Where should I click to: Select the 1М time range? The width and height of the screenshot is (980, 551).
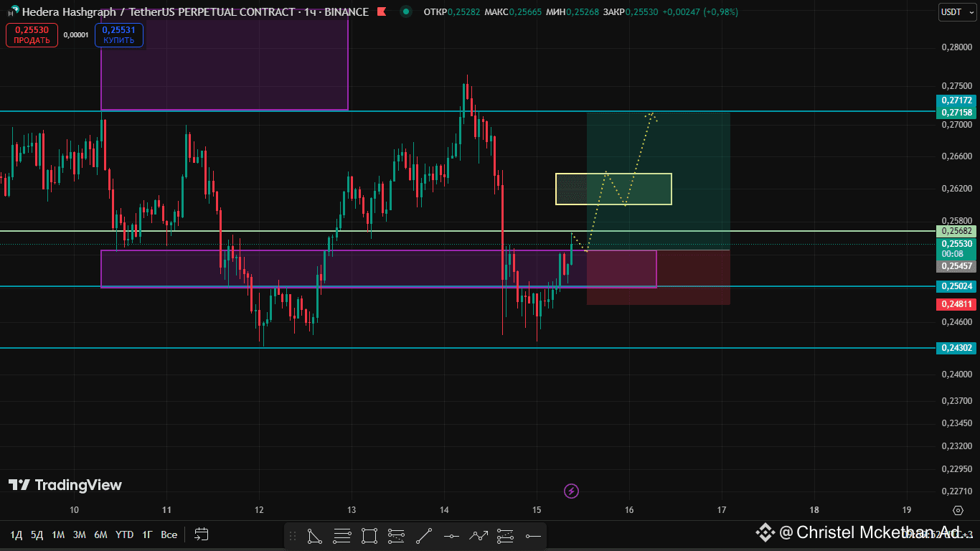58,534
